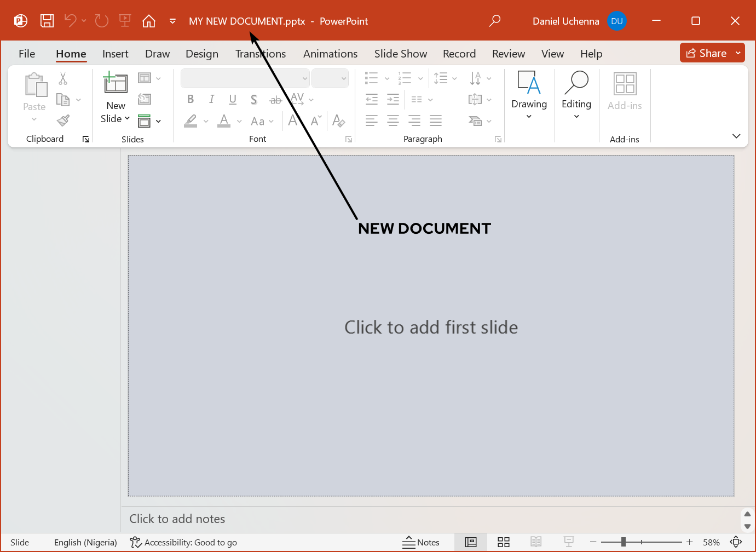The height and width of the screenshot is (552, 756).
Task: Switch to Normal view in status bar
Action: click(x=471, y=542)
